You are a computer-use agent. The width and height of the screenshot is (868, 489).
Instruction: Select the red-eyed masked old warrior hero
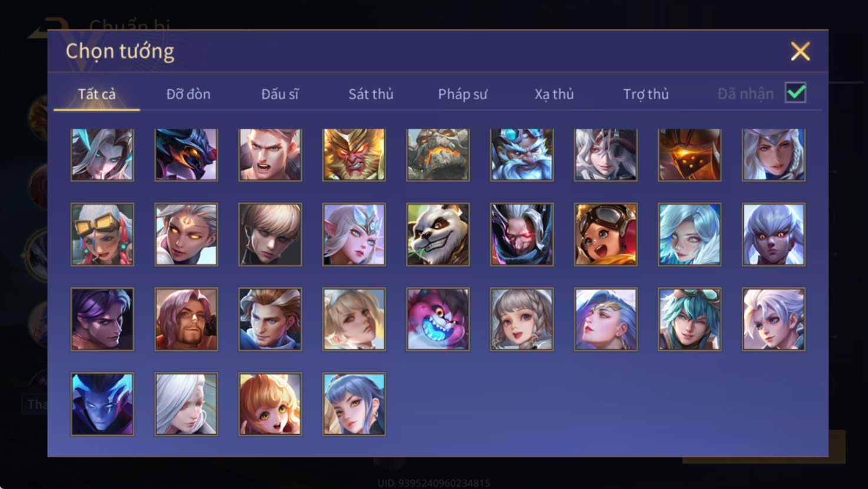pos(522,235)
